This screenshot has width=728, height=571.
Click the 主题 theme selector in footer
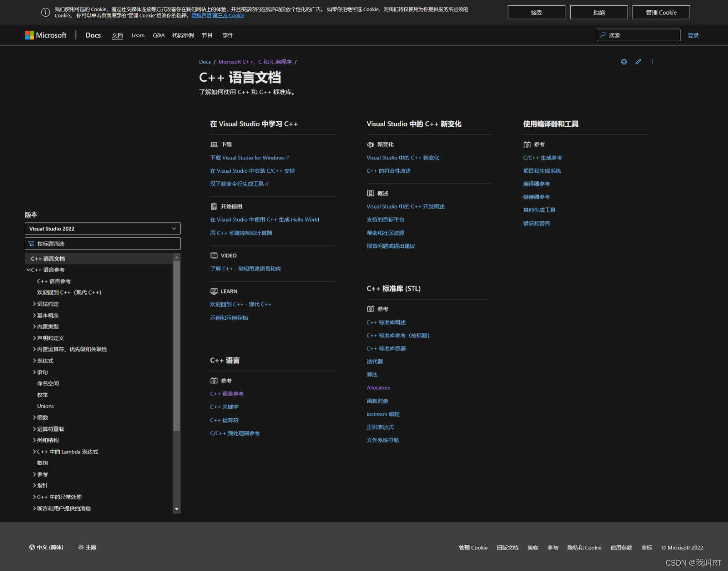click(87, 547)
